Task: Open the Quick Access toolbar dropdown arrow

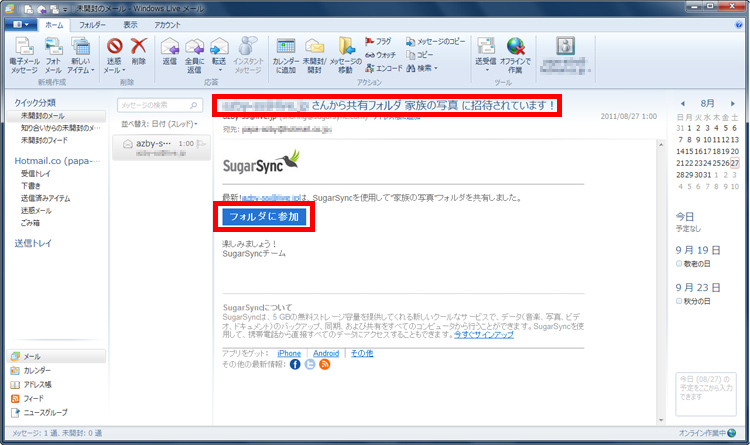Action: pyautogui.click(x=64, y=9)
